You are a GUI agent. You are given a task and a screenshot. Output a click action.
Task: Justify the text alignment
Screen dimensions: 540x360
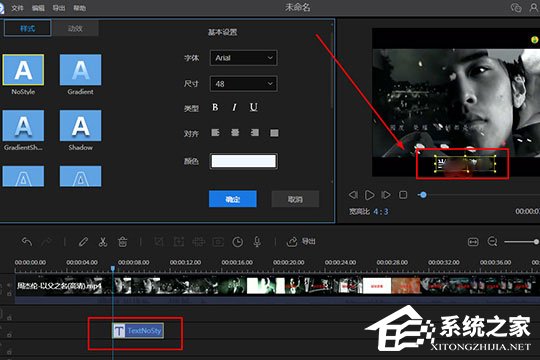pyautogui.click(x=274, y=133)
